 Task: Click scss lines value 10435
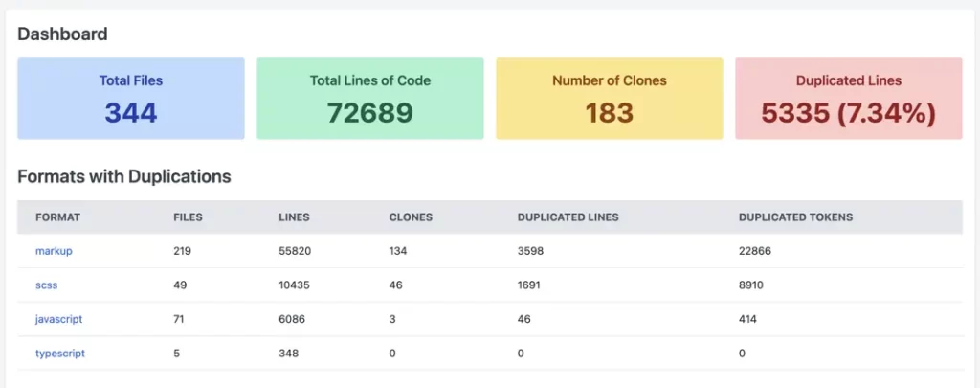pos(295,285)
